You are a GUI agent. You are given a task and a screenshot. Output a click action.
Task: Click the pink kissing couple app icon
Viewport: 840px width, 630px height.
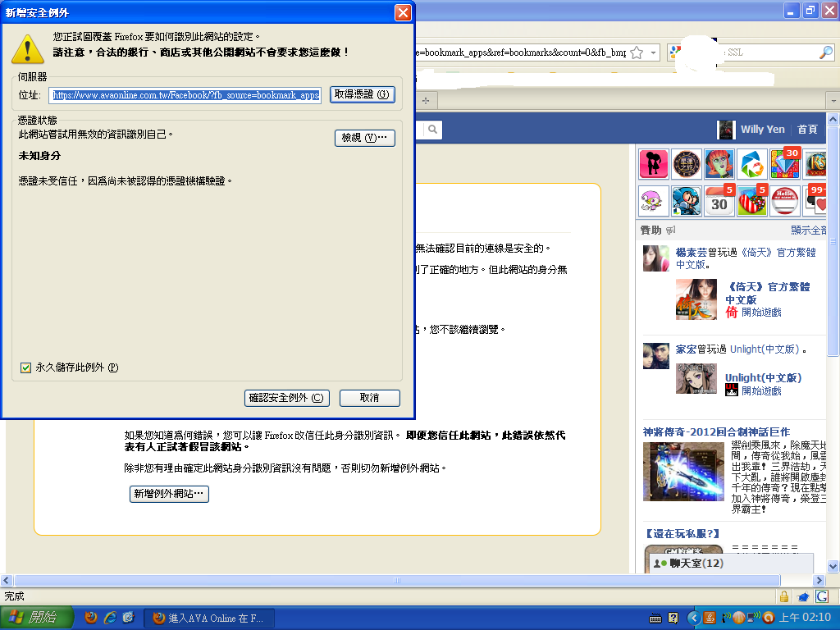(654, 163)
